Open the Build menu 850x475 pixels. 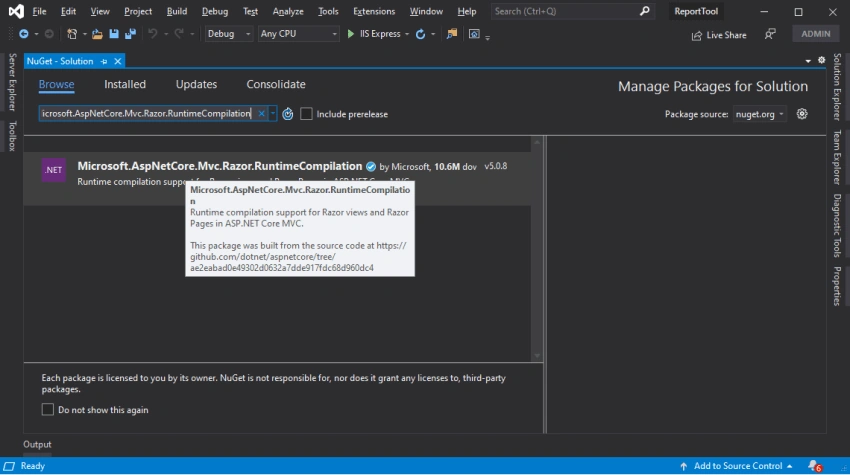[x=177, y=11]
